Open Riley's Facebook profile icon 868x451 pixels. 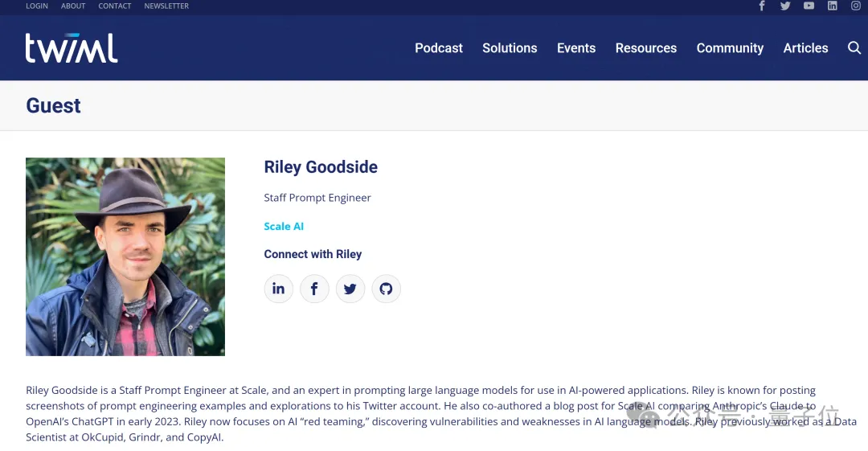[x=314, y=289]
